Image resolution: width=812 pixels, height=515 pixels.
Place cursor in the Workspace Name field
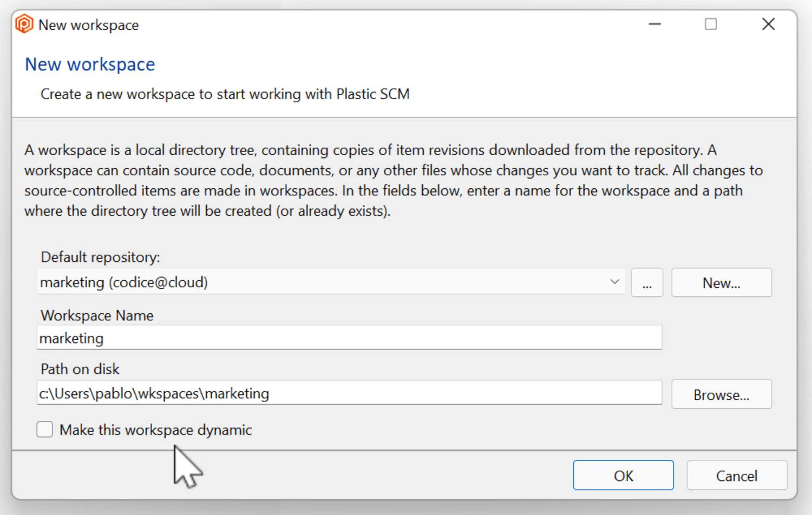point(349,338)
